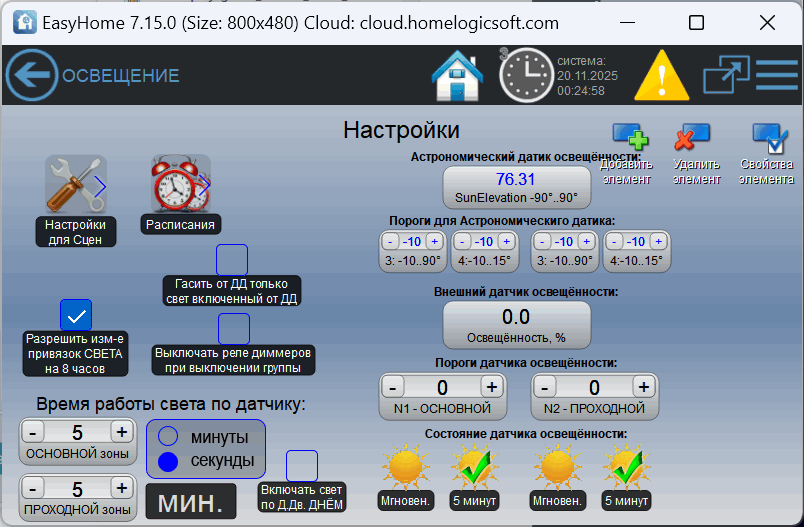The width and height of the screenshot is (804, 527).
Task: Open Настройки для Сцен tools icon
Action: coord(75,185)
